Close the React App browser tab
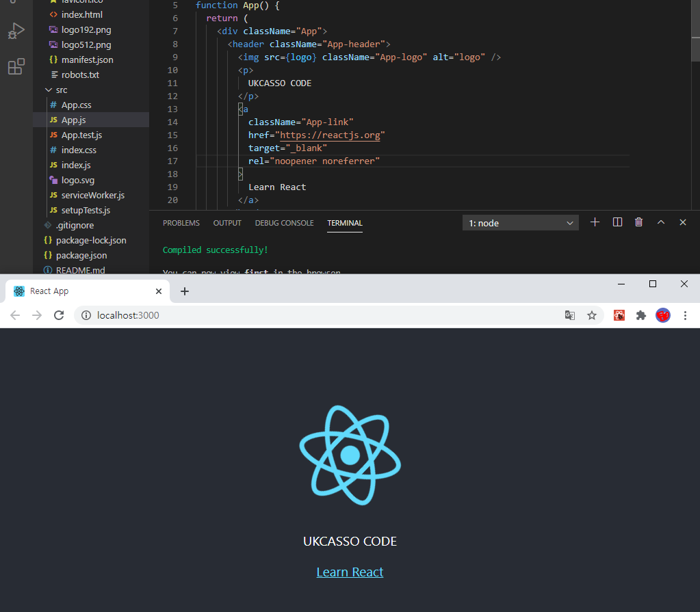Viewport: 700px width, 612px height. click(159, 291)
